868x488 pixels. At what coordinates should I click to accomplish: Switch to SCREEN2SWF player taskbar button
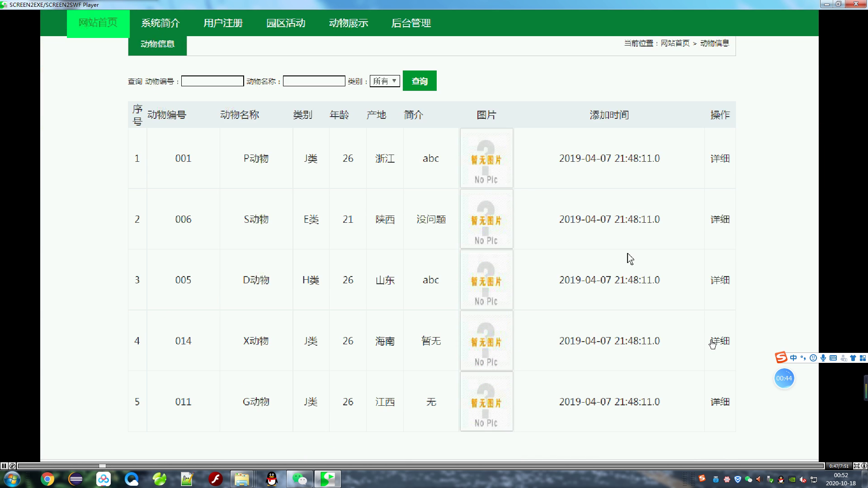328,479
